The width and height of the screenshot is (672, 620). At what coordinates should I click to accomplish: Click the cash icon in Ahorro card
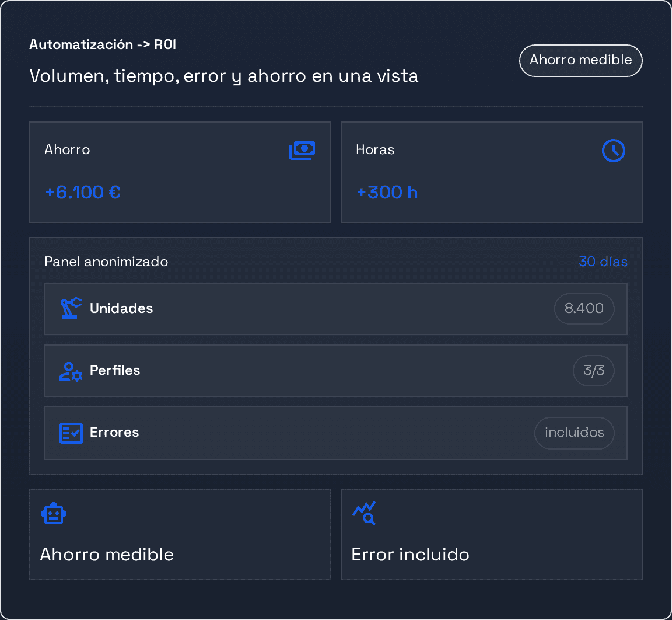click(x=302, y=151)
